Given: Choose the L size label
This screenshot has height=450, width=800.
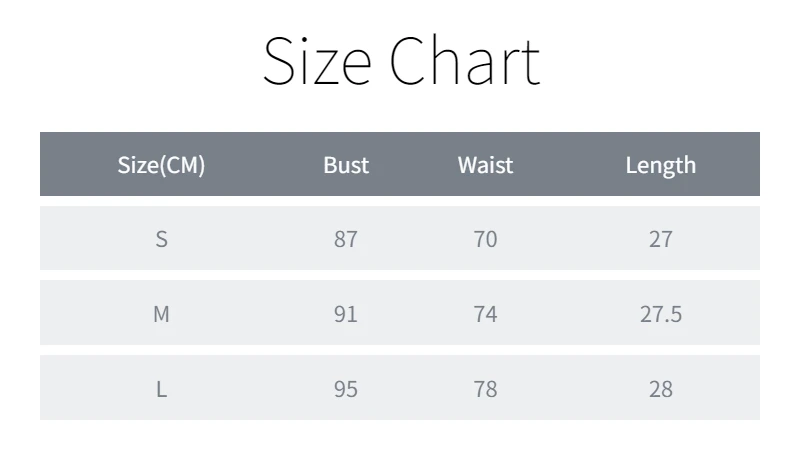Looking at the screenshot, I should tap(161, 389).
